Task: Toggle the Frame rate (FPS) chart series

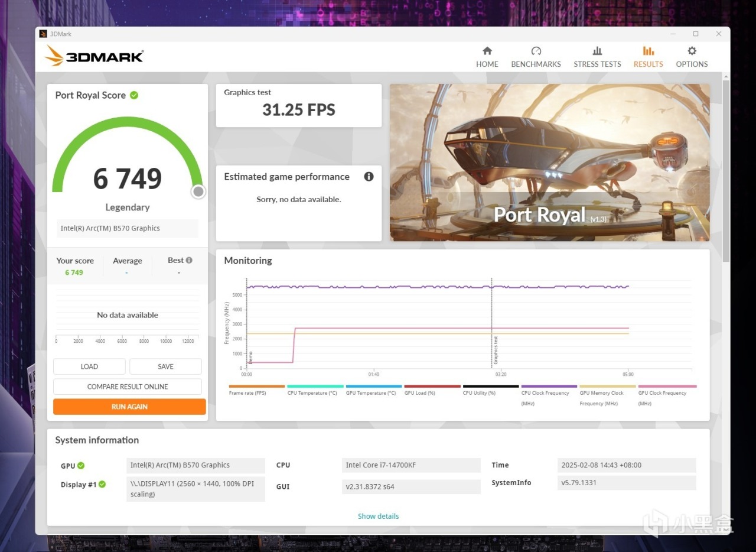Action: tap(257, 390)
